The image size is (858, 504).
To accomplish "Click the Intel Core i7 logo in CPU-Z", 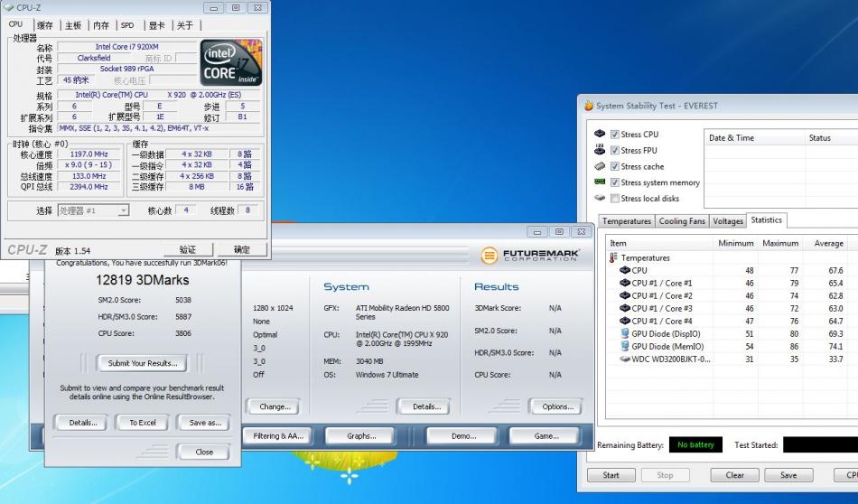I will [x=231, y=62].
